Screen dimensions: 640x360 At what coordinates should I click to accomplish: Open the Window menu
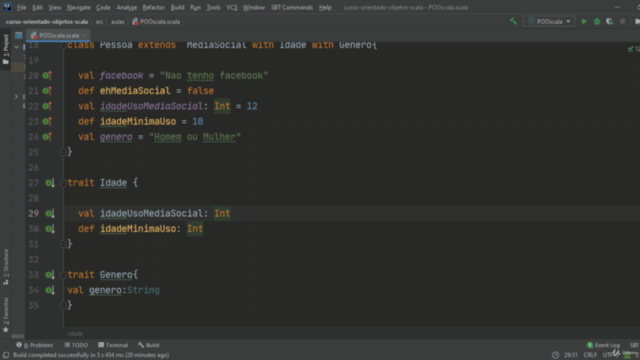(x=253, y=7)
